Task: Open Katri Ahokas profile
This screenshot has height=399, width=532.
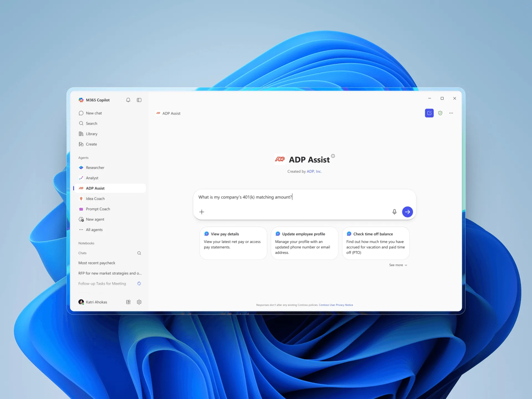Action: (x=93, y=302)
